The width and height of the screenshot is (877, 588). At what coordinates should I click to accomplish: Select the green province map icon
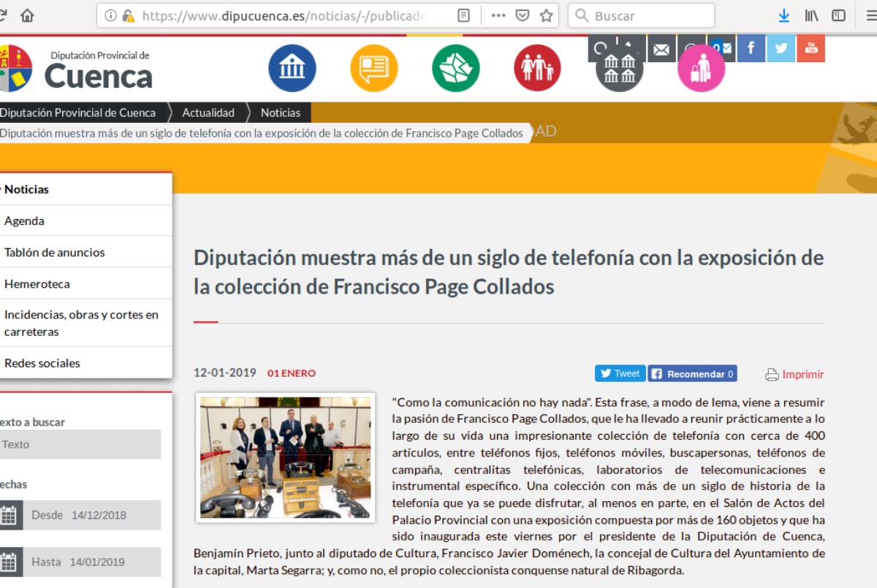pyautogui.click(x=456, y=68)
